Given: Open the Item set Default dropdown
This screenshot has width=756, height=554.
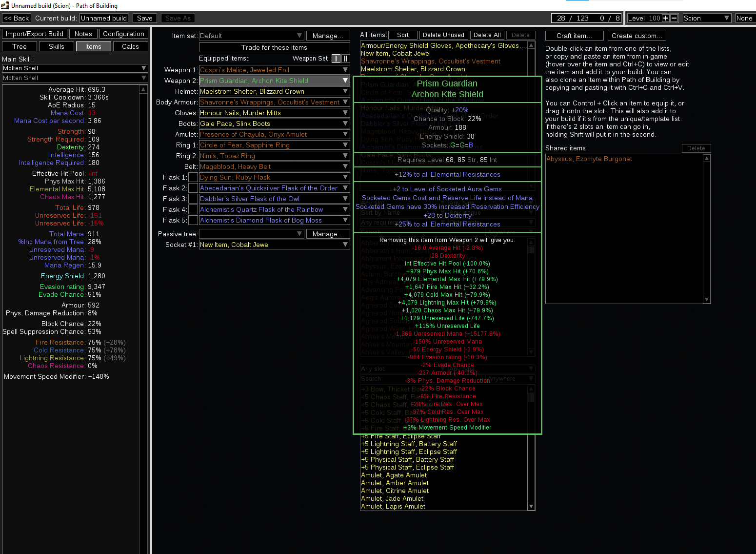Looking at the screenshot, I should click(x=251, y=36).
